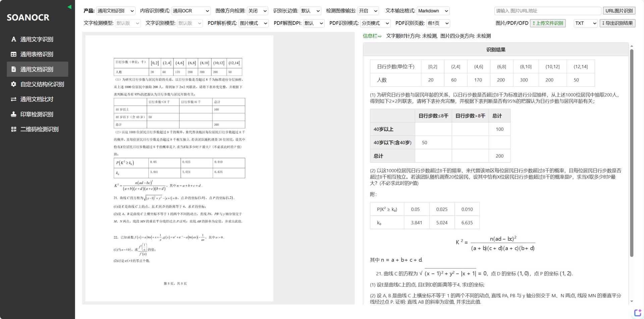Open the 产品 dropdown
Viewport: 644px width, 319px height.
click(115, 11)
